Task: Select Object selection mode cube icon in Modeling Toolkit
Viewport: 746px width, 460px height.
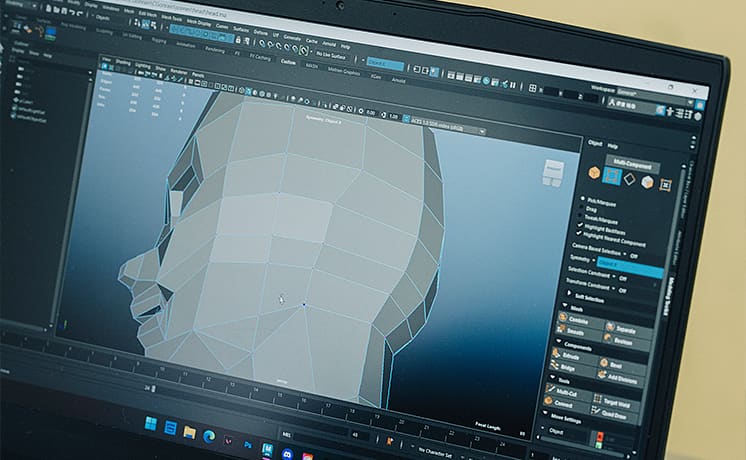Action: 594,172
